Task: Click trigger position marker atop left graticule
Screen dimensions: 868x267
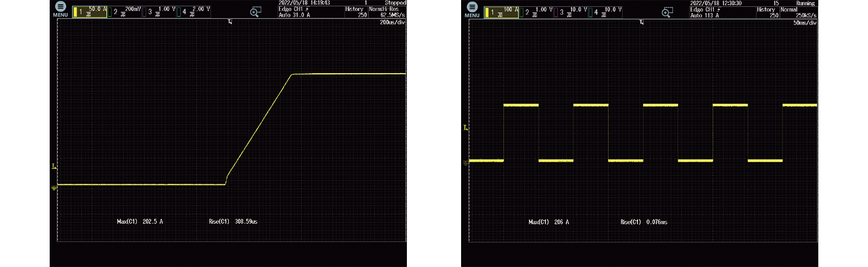Action: click(x=230, y=22)
